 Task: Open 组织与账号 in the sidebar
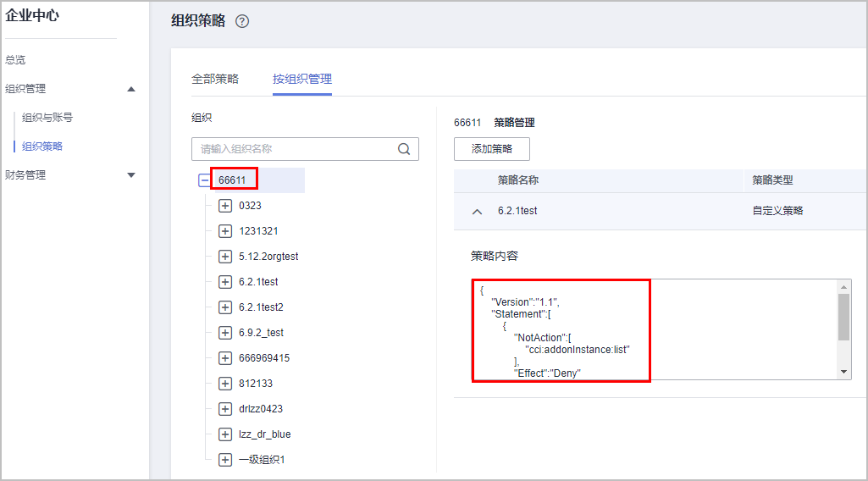[47, 118]
